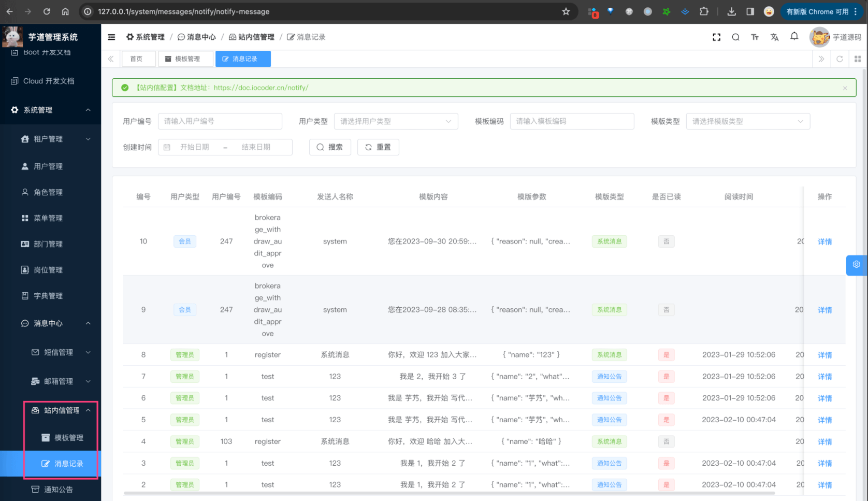Open the calendar icon in 创建时间 date picker
Screen dimensions: 868x501
point(166,147)
